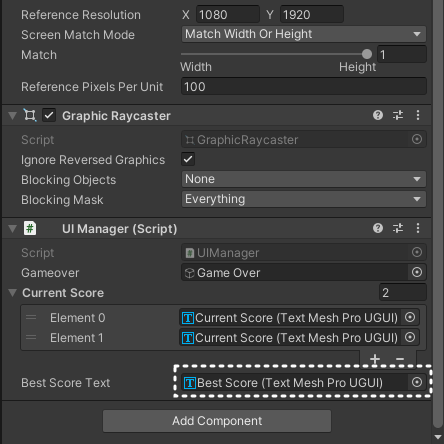Grab the Element 0 reorder handle
This screenshot has height=444, width=444.
click(x=31, y=317)
